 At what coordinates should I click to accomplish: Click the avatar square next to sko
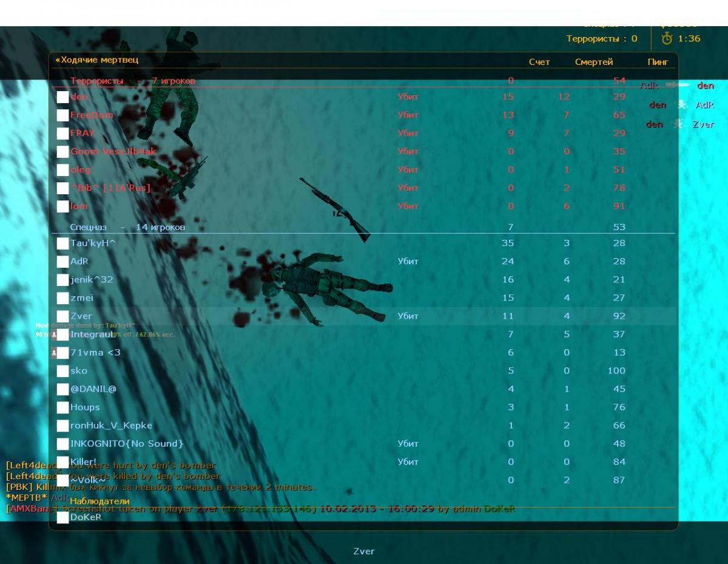tap(62, 371)
